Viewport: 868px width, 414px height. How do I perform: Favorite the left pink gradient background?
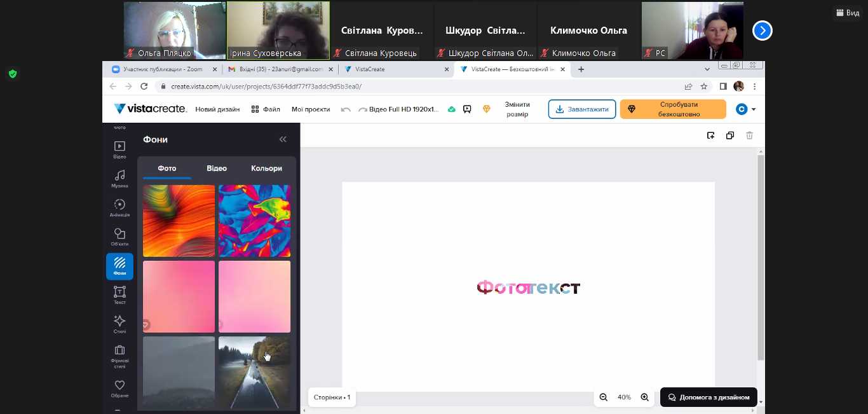coord(146,325)
